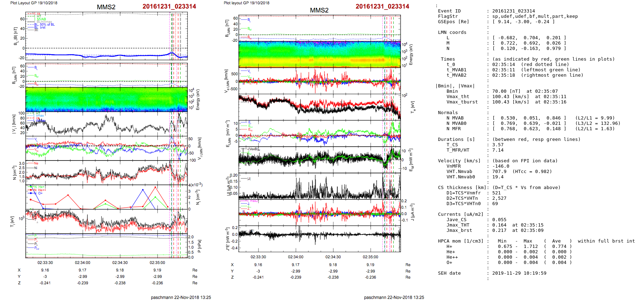Viewport: 644px width, 300px height.
Task: Click the pressure P [nPa] panel at bottom left
Action: [x=106, y=246]
